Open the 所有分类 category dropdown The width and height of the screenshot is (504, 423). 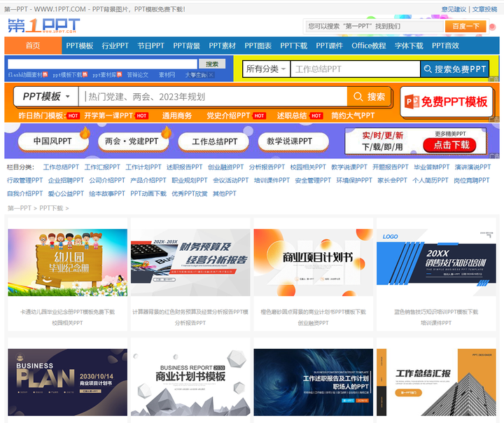266,69
